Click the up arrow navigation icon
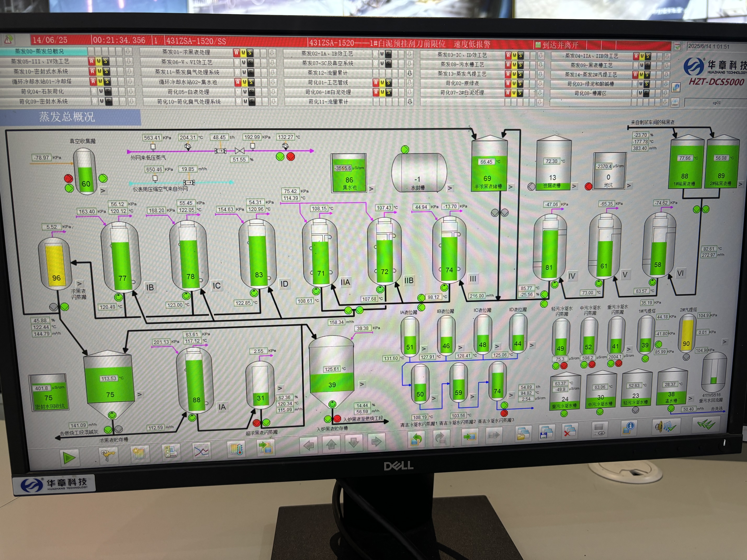This screenshot has height=560, width=747. [331, 444]
